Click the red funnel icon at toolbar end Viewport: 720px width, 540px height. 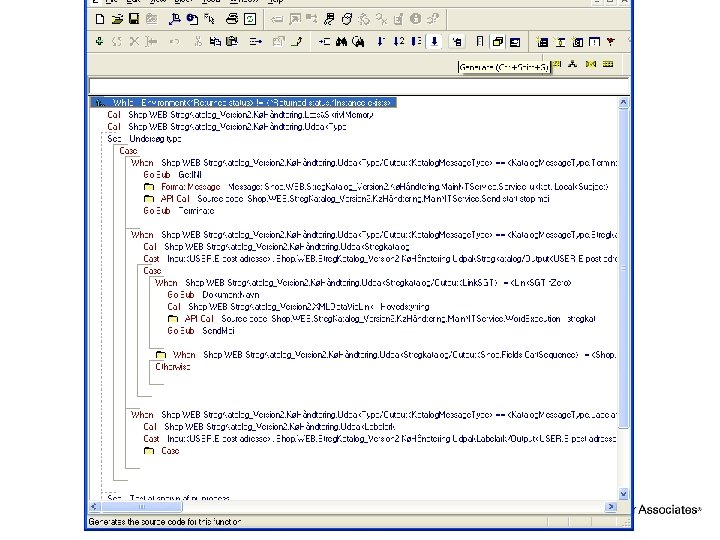611,42
